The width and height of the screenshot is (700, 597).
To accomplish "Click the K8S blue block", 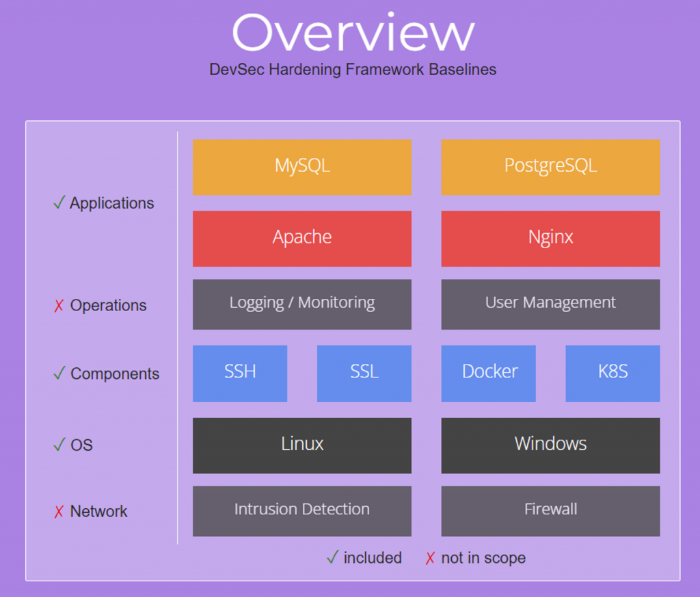I will pyautogui.click(x=612, y=373).
